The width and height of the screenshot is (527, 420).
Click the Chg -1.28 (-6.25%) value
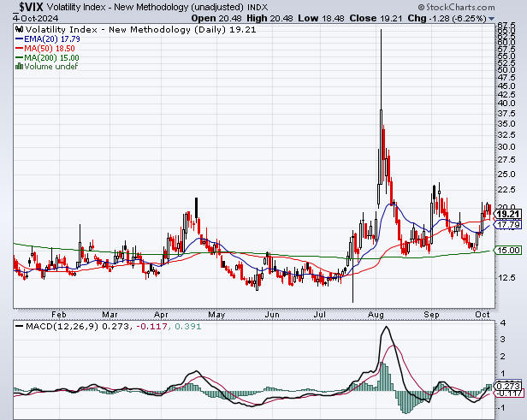click(x=447, y=18)
